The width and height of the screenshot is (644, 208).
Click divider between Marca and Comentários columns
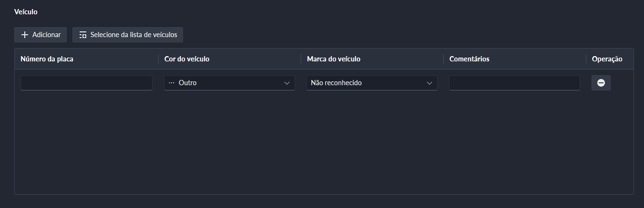tap(444, 59)
